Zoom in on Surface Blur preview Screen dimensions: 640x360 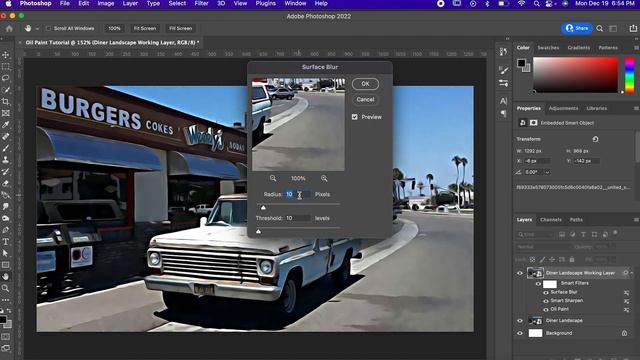coord(324,178)
